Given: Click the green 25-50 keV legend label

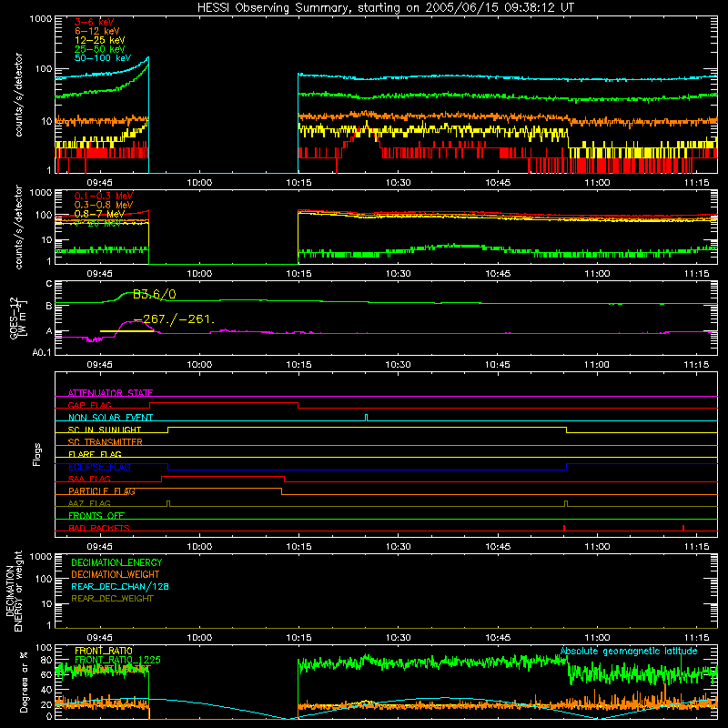Looking at the screenshot, I should [x=100, y=49].
